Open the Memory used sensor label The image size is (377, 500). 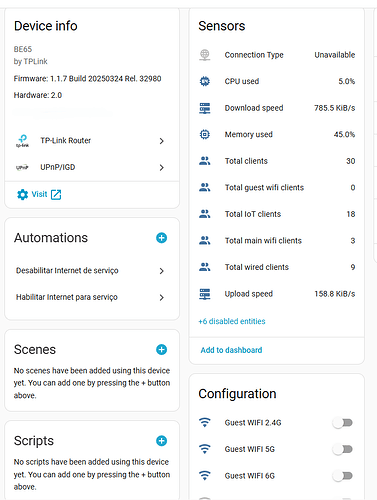(248, 134)
